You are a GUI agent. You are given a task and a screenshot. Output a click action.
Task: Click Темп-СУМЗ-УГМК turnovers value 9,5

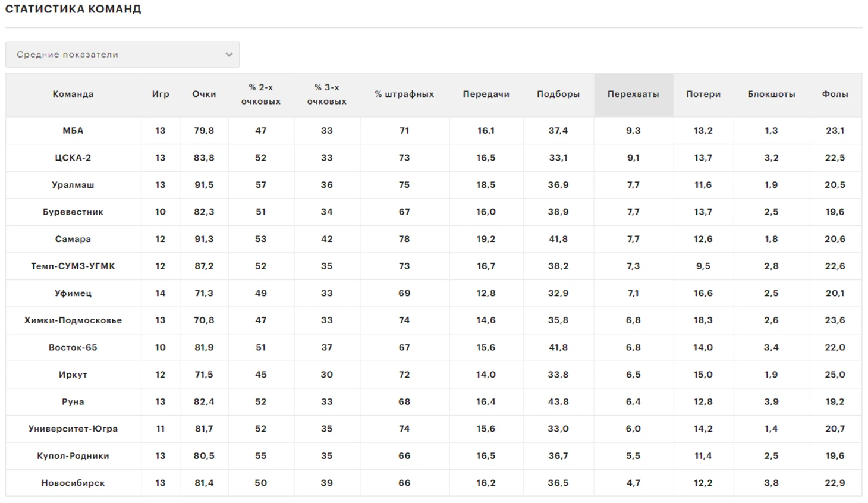point(703,266)
